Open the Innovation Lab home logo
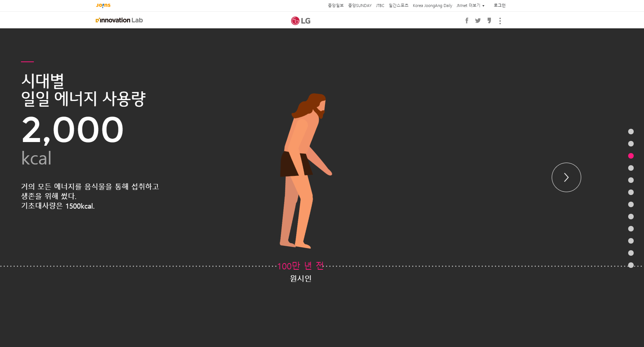This screenshot has width=644, height=347. pos(119,20)
